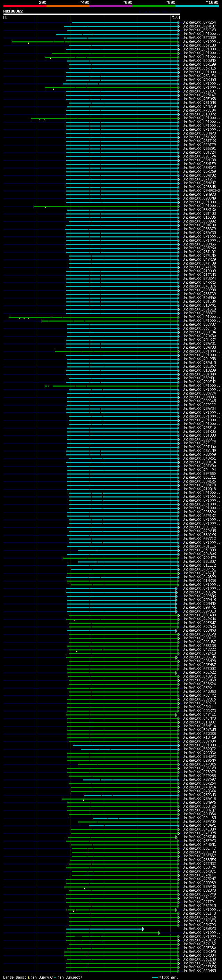Click sequence name UniRef100_Q6ES11
The image size is (222, 980).
199,477
